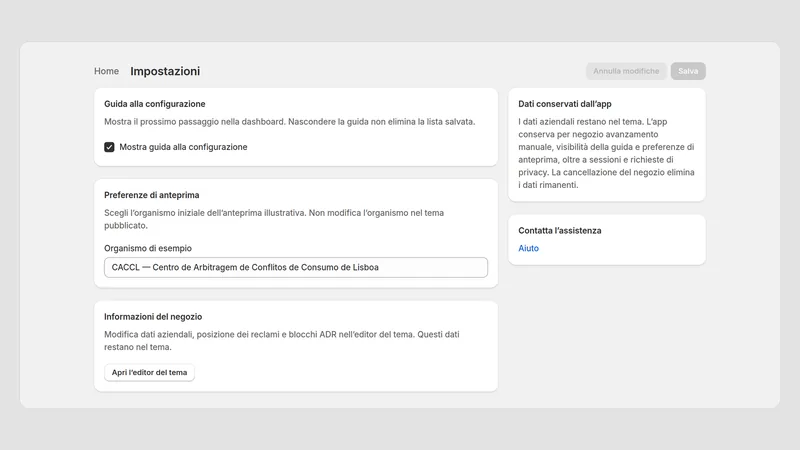Screen dimensions: 800x450
Task: Uncheck the Mostra guida alla configurazione checkbox
Action: (x=109, y=147)
